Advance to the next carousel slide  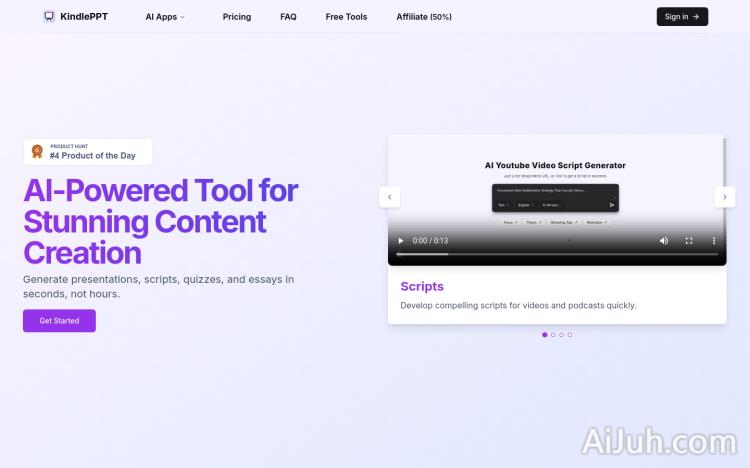click(x=725, y=197)
